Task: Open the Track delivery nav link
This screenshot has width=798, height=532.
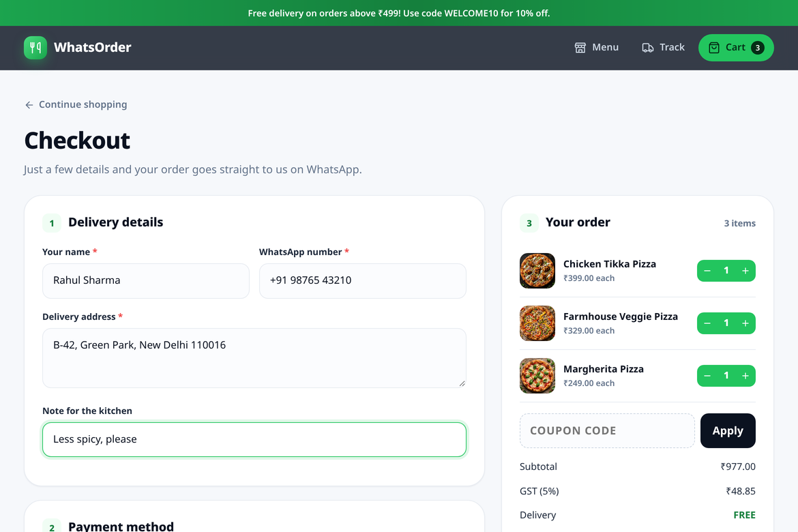Action: 663,47
